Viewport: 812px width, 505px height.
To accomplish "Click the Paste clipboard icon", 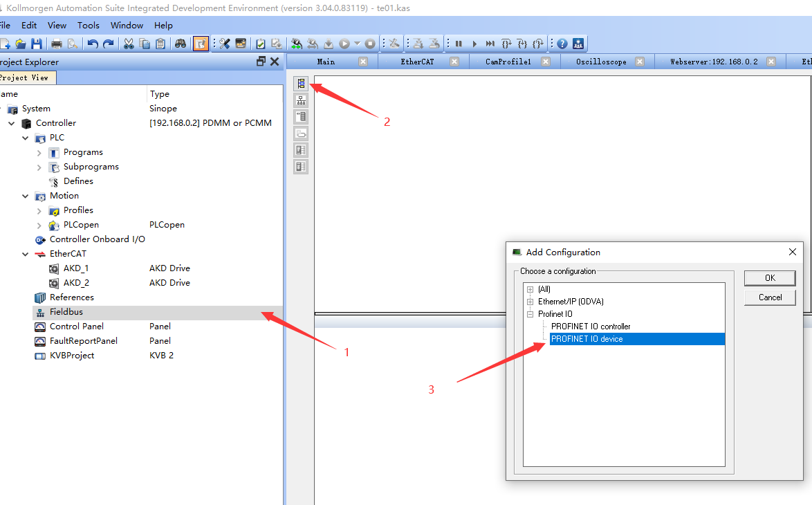I will [x=160, y=44].
